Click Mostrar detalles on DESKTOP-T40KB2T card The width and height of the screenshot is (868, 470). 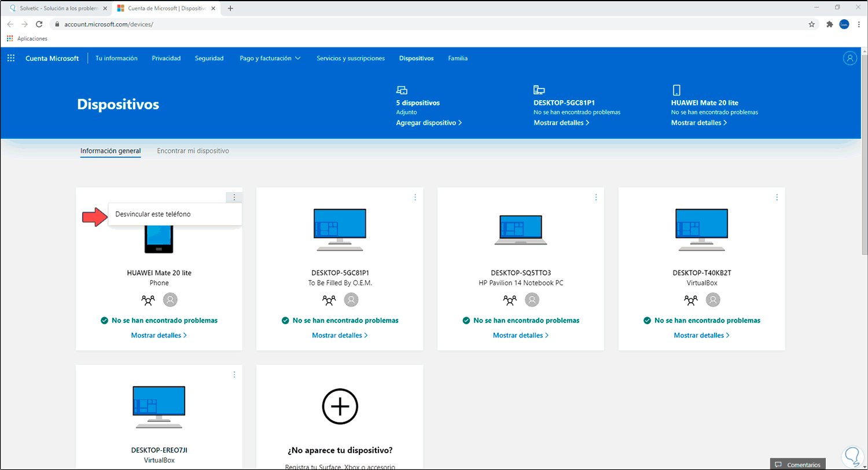tap(702, 335)
